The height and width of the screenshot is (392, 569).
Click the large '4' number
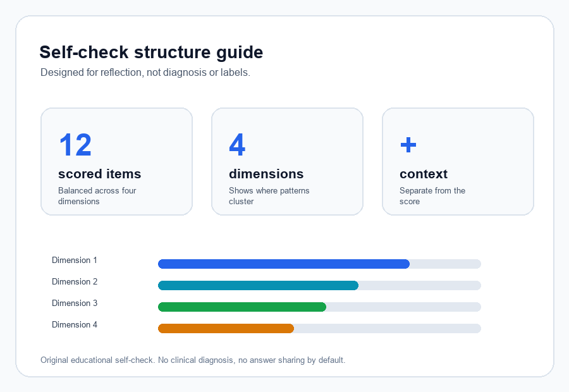(237, 144)
